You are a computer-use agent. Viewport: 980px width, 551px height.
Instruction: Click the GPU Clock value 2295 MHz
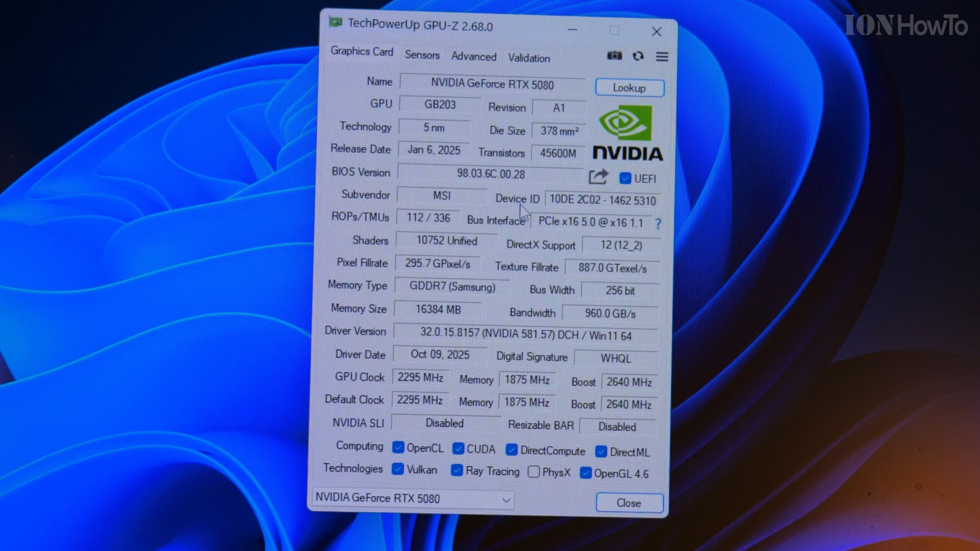click(x=420, y=377)
